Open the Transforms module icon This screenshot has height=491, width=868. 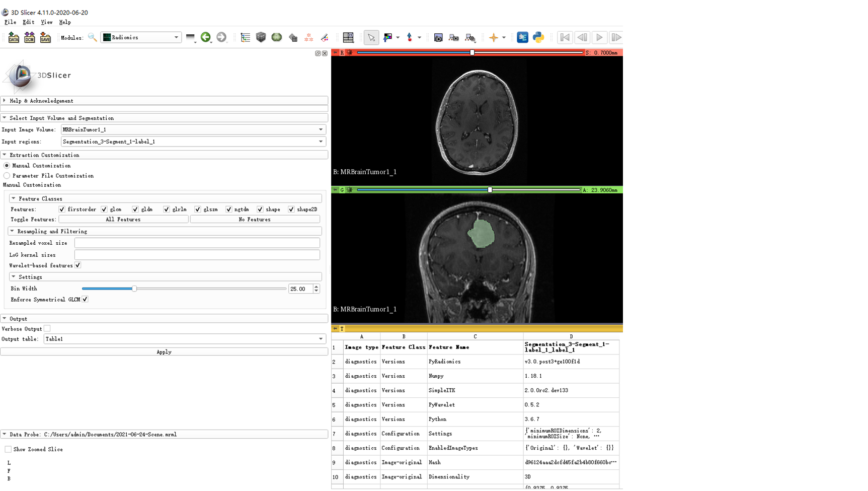[293, 37]
